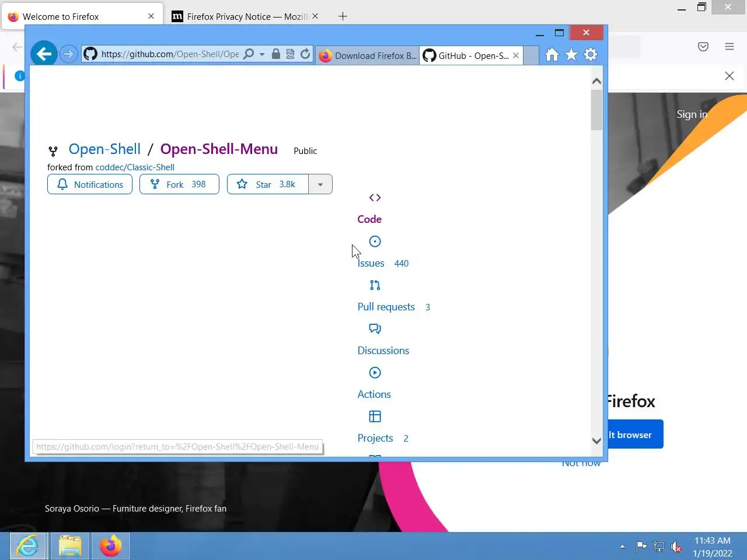
Task: Close the Firefox Privacy Notice tab
Action: [315, 16]
